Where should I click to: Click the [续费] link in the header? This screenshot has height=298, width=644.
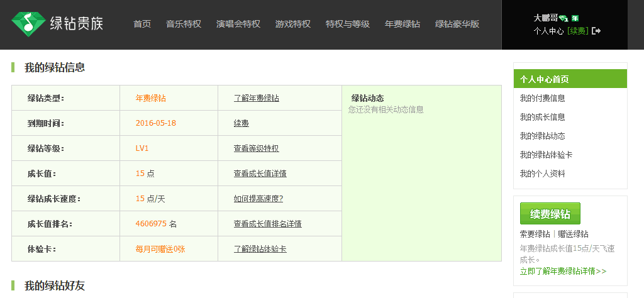click(x=578, y=31)
